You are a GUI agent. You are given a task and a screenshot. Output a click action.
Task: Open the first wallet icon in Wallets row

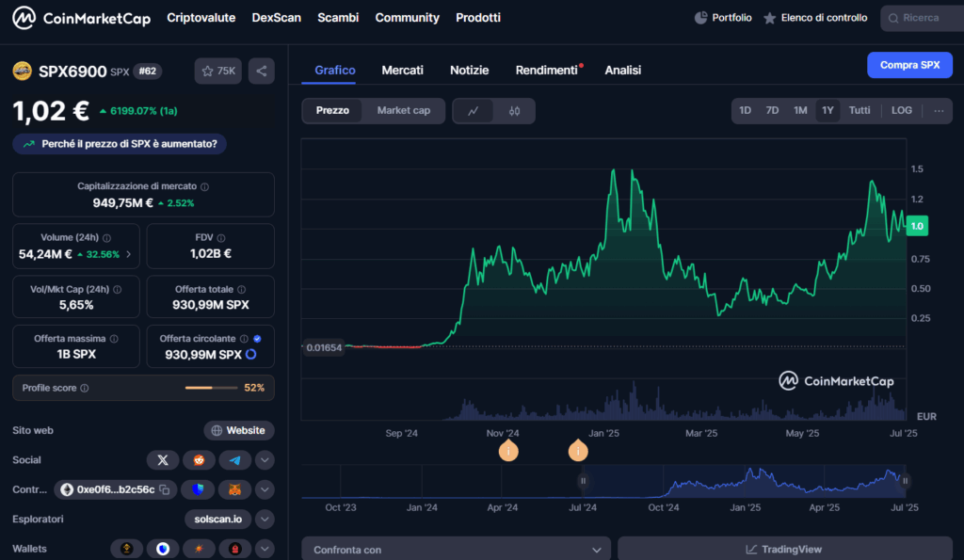127,549
